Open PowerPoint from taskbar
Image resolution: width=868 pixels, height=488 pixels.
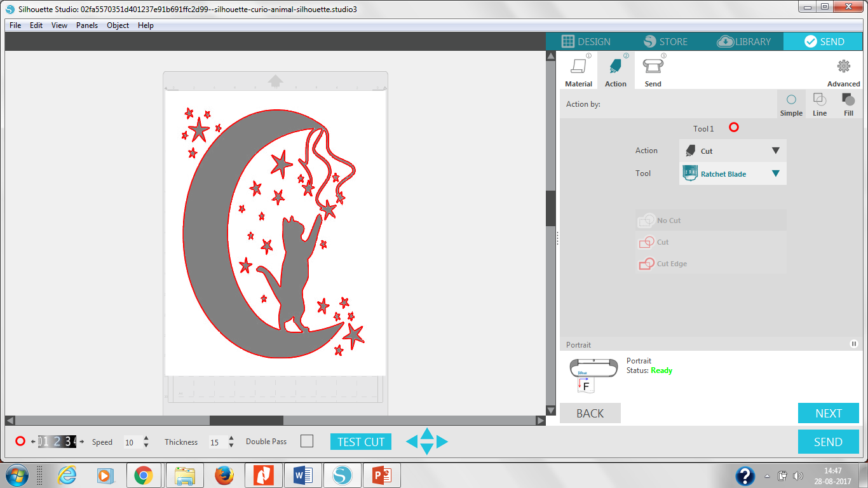[383, 475]
